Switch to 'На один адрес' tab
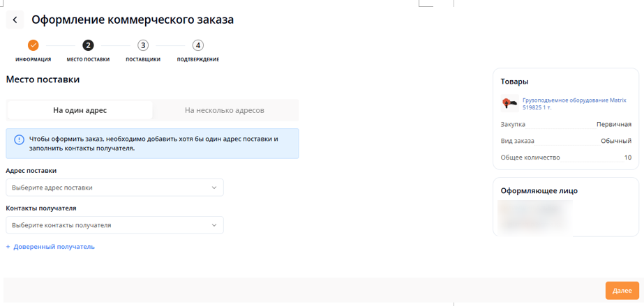This screenshot has width=644, height=306. [80, 110]
